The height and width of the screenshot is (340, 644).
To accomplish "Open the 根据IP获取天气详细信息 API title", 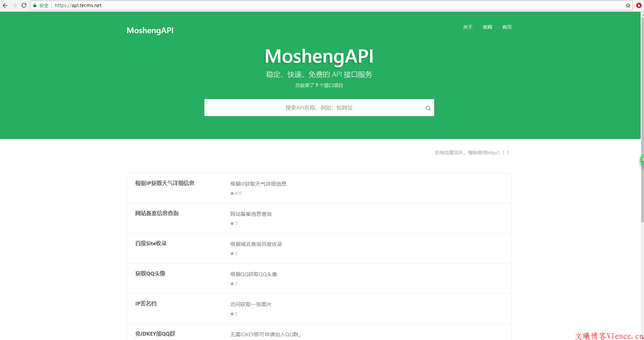I will click(165, 183).
